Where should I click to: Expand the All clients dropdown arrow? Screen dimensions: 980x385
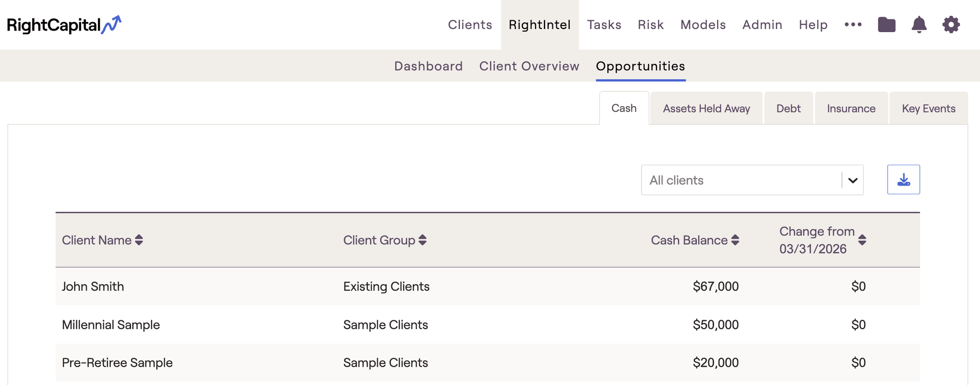coord(852,180)
